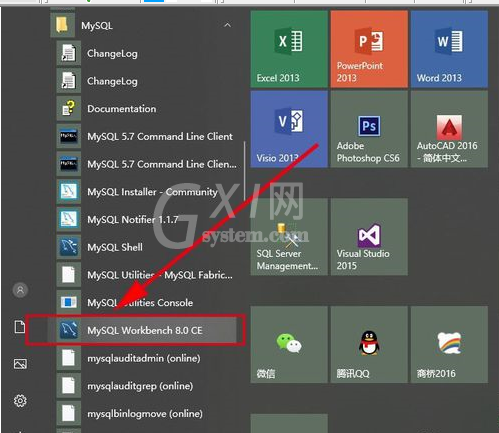Open MySQL Installer - Community
The image size is (499, 433).
click(152, 192)
